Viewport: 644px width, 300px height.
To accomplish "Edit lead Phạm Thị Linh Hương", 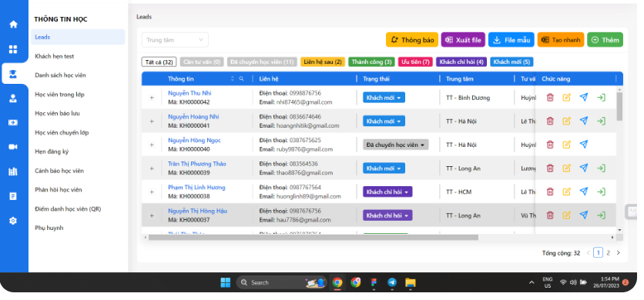I will (567, 192).
